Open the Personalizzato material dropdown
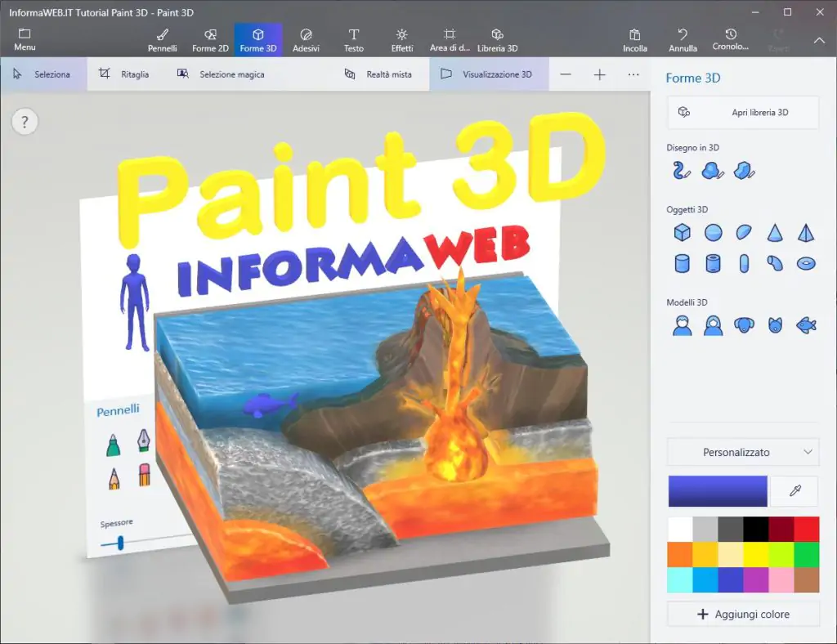The height and width of the screenshot is (644, 837). [x=742, y=452]
